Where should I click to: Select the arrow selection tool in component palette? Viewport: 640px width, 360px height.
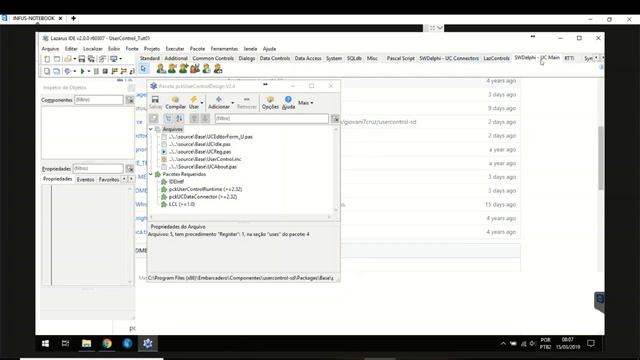pos(144,69)
